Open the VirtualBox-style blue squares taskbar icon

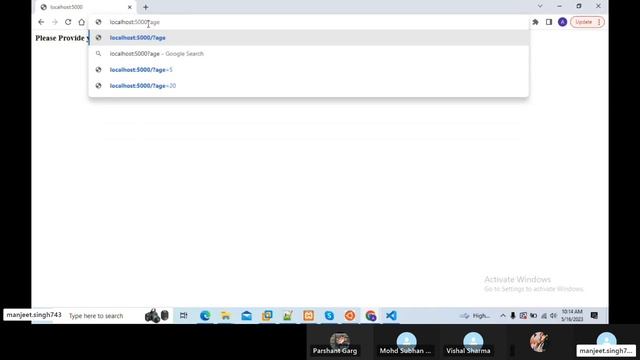[267, 316]
